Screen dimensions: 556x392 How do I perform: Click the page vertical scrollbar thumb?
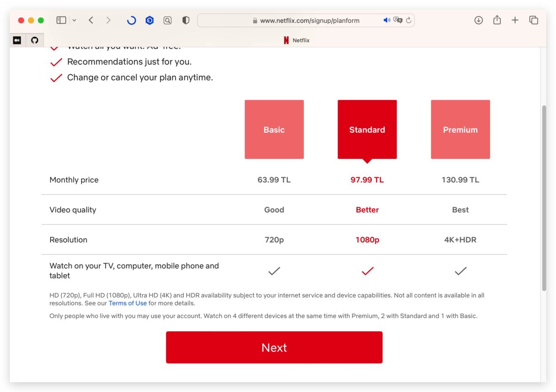(x=544, y=198)
